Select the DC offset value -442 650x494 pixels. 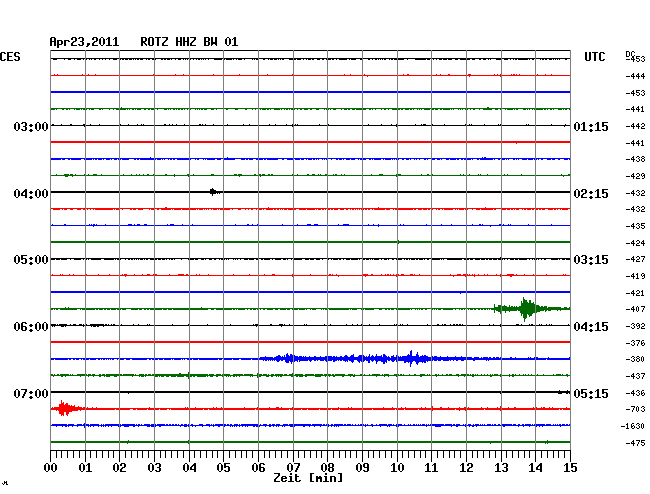point(635,126)
